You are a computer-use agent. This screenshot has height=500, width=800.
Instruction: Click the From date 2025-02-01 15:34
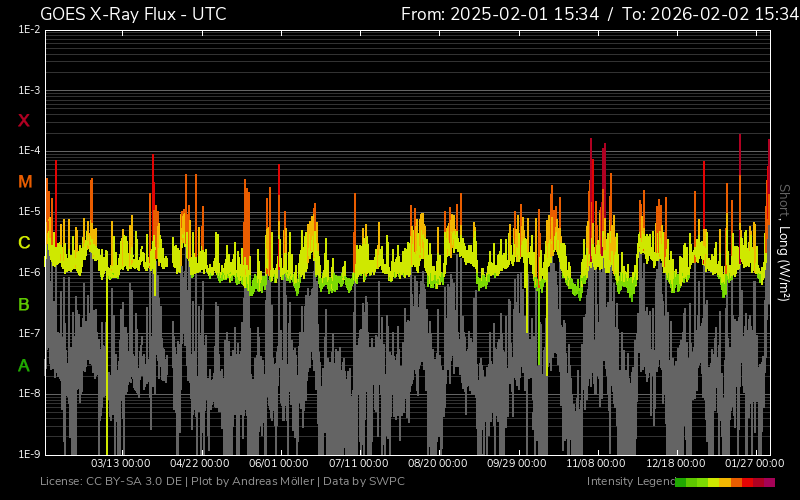pyautogui.click(x=500, y=14)
